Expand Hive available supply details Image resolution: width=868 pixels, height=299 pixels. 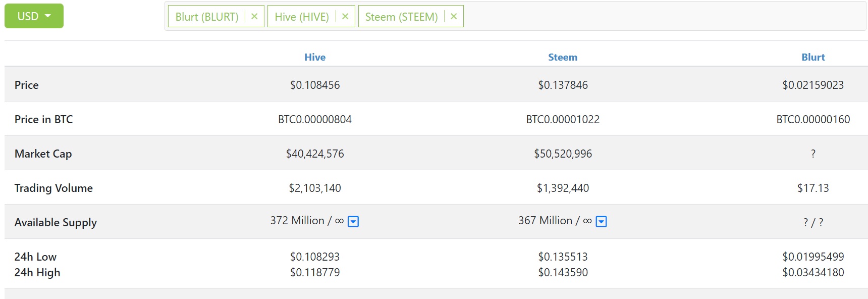(353, 222)
